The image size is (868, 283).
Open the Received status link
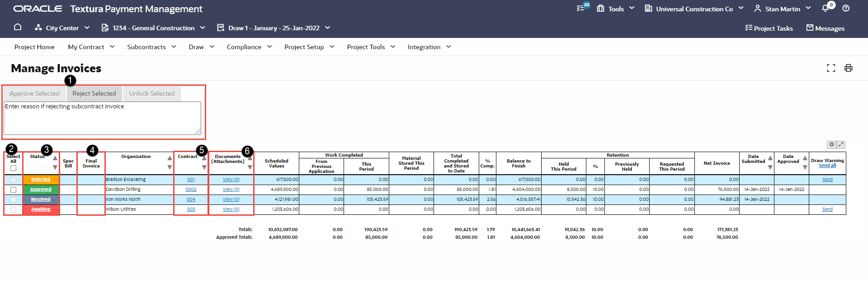[x=41, y=199]
